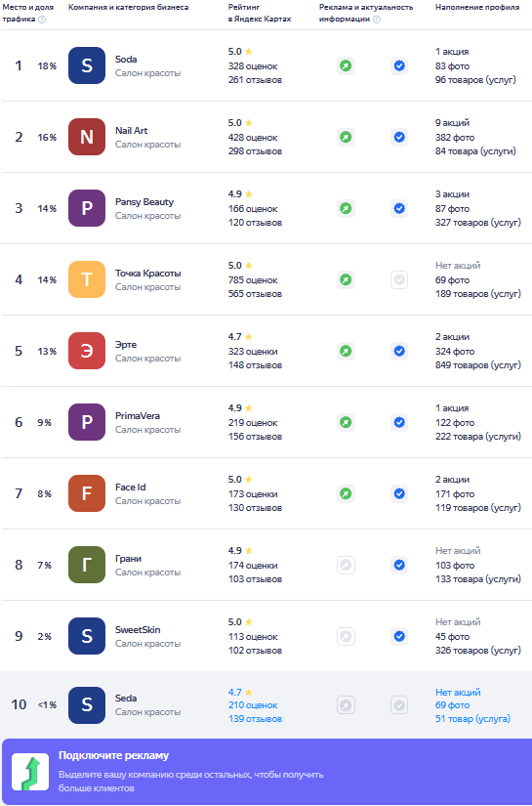Click the 'Нет акций' link for Seda

coord(458,693)
